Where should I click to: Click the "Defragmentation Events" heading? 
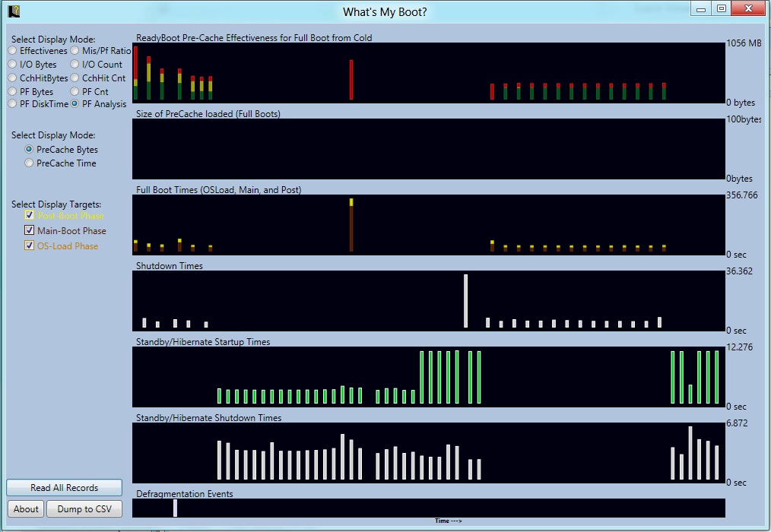click(185, 494)
